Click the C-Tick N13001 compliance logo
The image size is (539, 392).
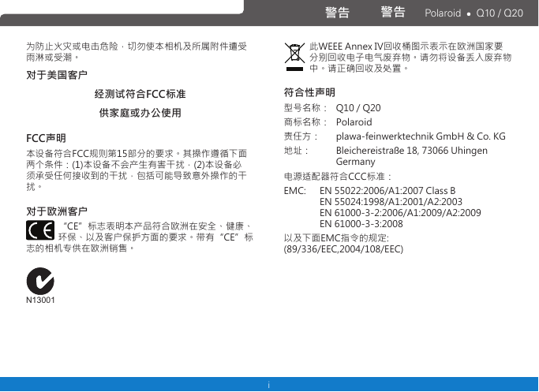point(40,286)
